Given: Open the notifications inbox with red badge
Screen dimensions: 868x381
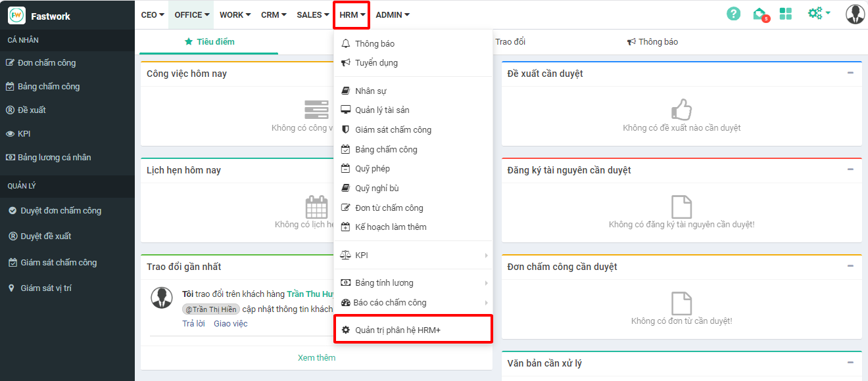Looking at the screenshot, I should pyautogui.click(x=760, y=14).
